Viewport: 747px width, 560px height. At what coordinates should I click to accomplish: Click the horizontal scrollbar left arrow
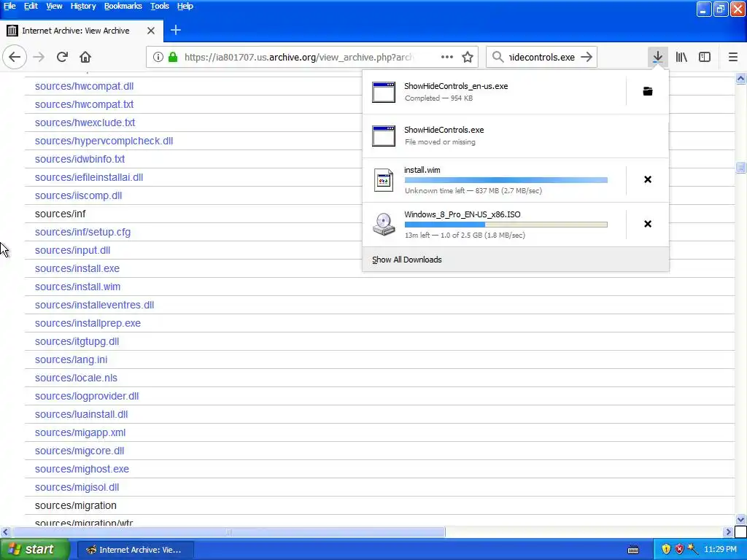click(x=6, y=532)
